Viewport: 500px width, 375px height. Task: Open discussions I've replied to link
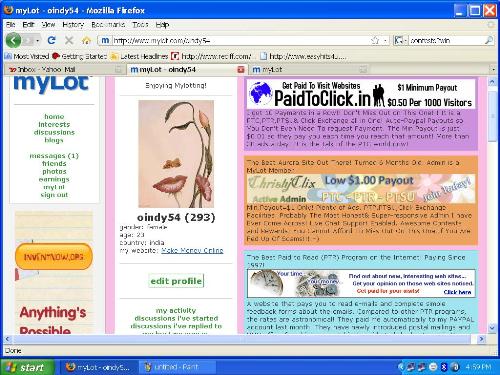[x=176, y=326]
